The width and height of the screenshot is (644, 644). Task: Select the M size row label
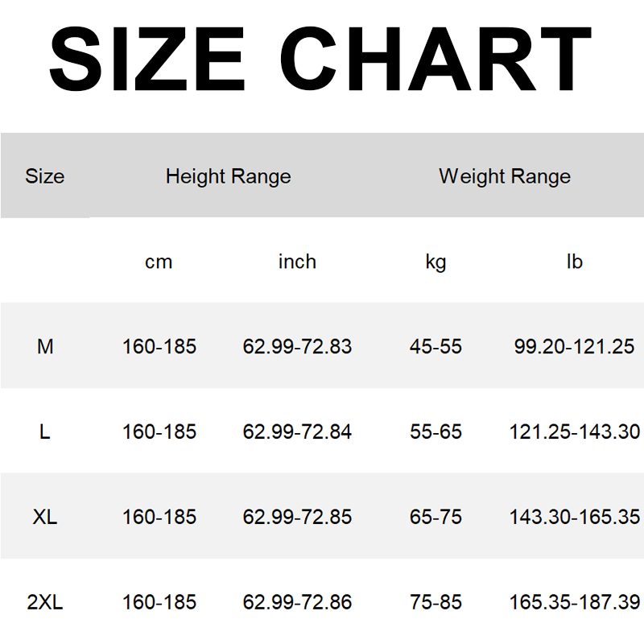pos(45,347)
